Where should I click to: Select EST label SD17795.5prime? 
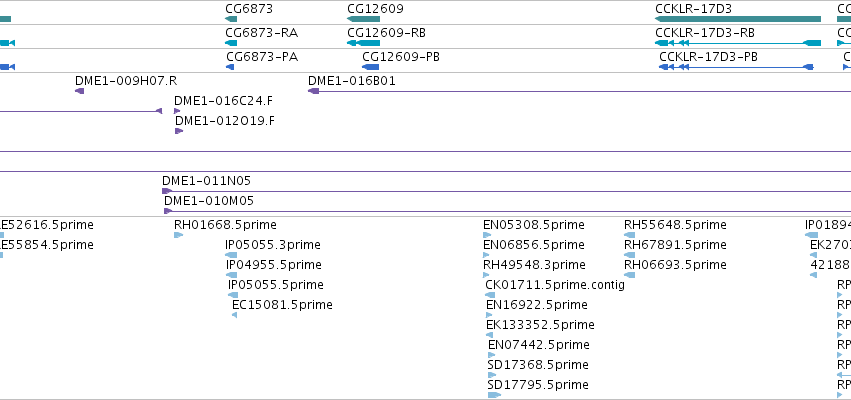coord(538,385)
